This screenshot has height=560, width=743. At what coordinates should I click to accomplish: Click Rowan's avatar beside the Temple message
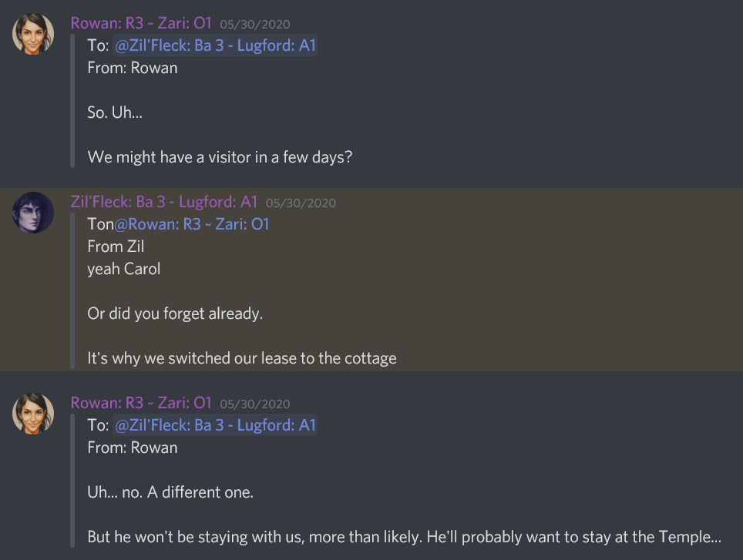coord(33,413)
